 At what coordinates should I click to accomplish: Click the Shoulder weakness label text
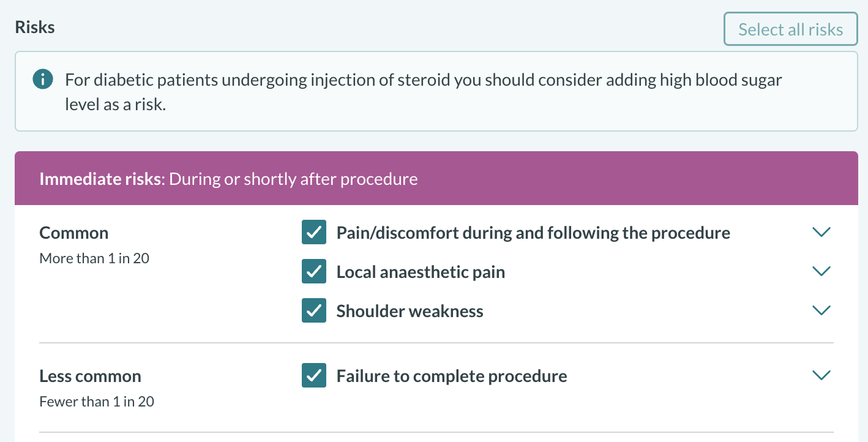pyautogui.click(x=410, y=312)
